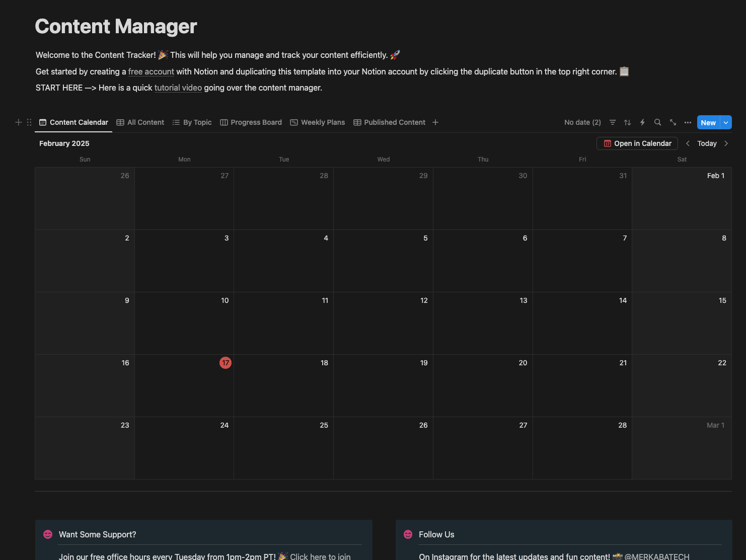The height and width of the screenshot is (560, 746).
Task: Click the drag handle dots icon
Action: 29,122
